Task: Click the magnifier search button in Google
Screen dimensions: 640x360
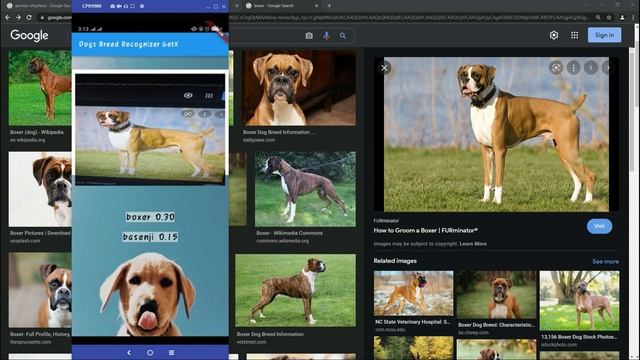Action: 343,36
